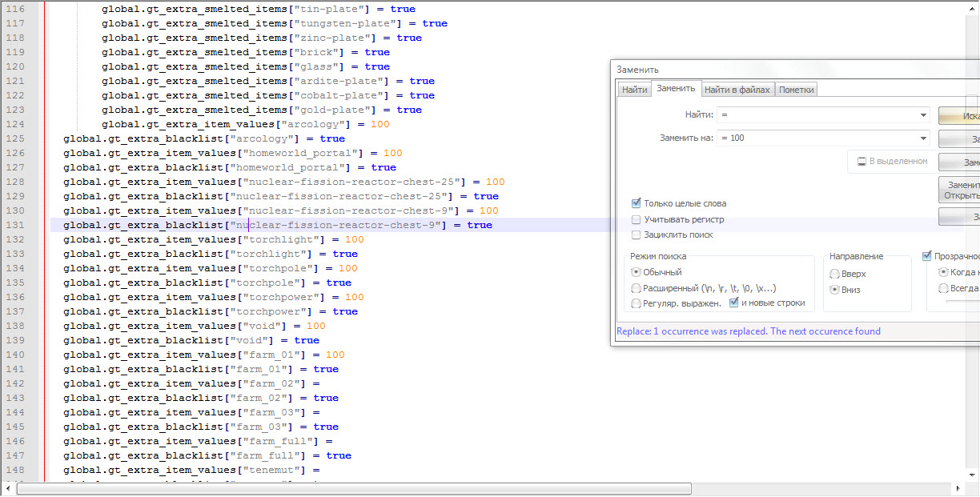This screenshot has width=980, height=497.
Task: Choose the Расширенный search mode
Action: tap(637, 288)
